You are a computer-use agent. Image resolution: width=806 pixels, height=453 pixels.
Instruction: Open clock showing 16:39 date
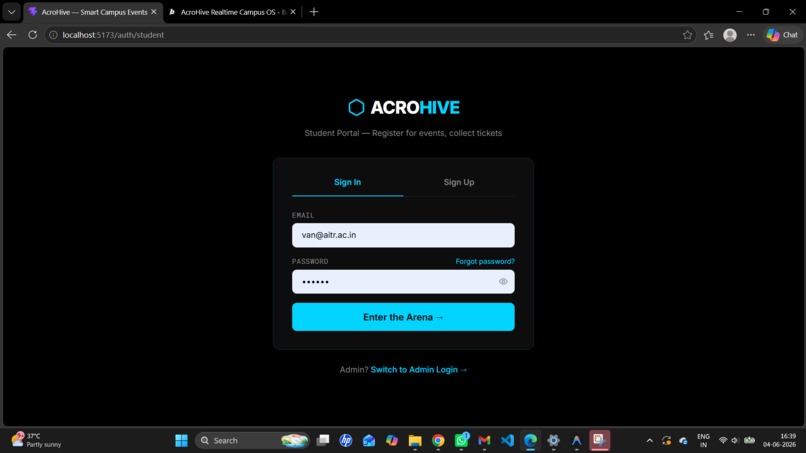(780, 441)
